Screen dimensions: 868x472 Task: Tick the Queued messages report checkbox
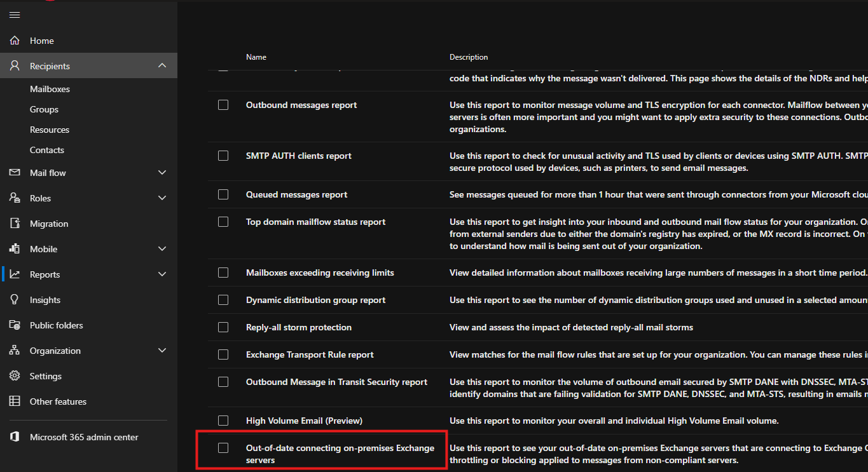(223, 194)
